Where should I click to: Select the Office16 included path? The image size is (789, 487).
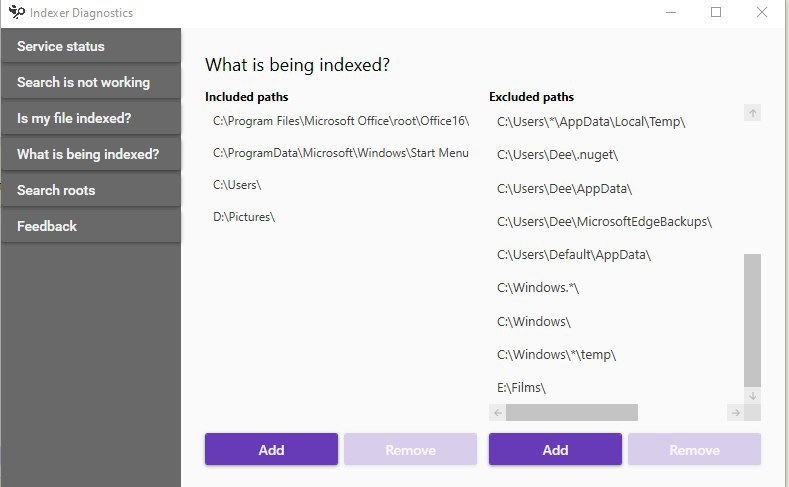(341, 121)
